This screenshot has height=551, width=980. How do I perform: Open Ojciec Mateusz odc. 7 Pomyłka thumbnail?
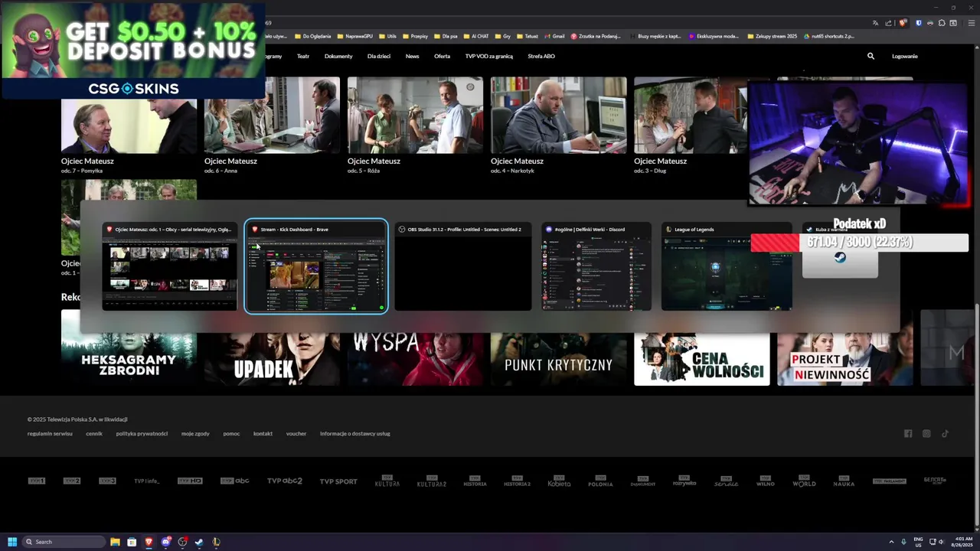pos(129,126)
